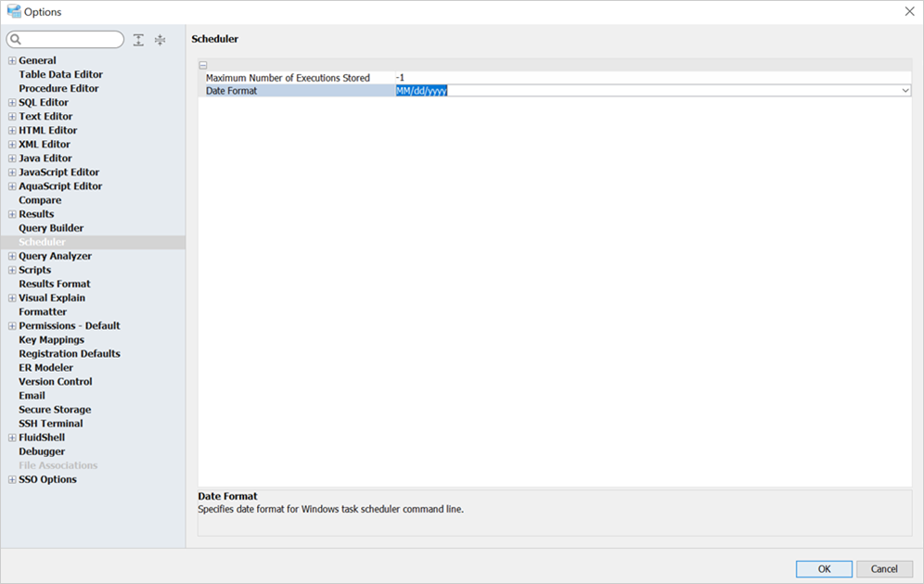Select Key Mappings in tree
The image size is (924, 584).
tap(51, 339)
